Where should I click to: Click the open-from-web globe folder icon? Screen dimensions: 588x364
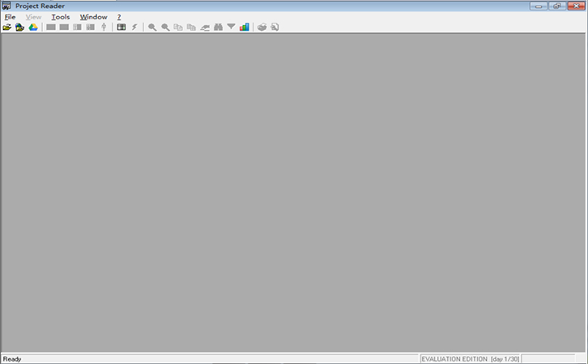[x=20, y=27]
